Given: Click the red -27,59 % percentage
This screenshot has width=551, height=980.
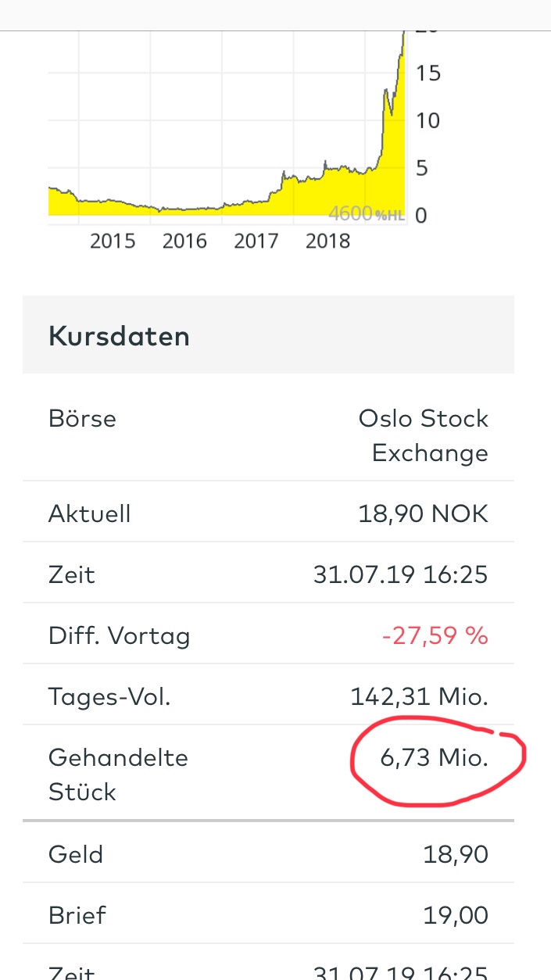Looking at the screenshot, I should (x=435, y=635).
